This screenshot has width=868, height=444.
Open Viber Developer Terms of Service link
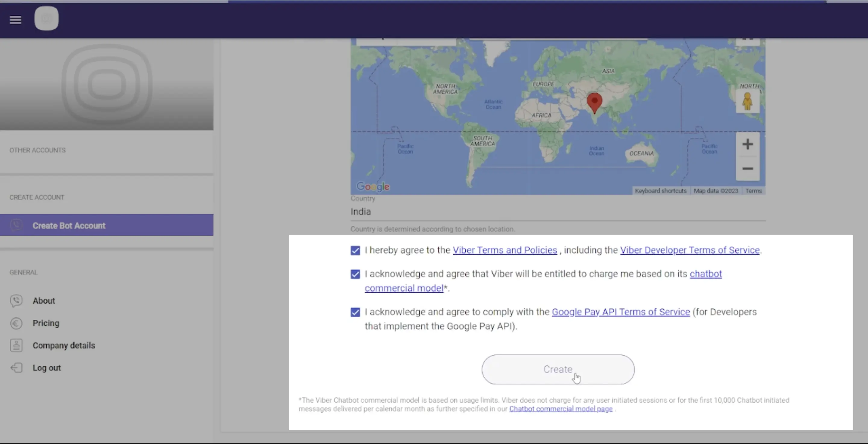pos(690,250)
